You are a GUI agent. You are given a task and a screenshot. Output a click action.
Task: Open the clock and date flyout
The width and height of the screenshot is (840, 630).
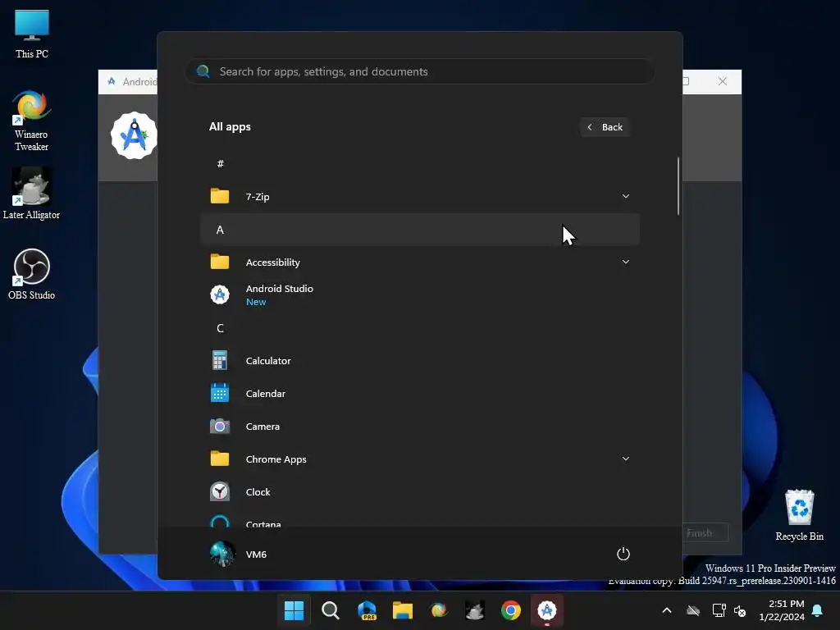pos(782,610)
